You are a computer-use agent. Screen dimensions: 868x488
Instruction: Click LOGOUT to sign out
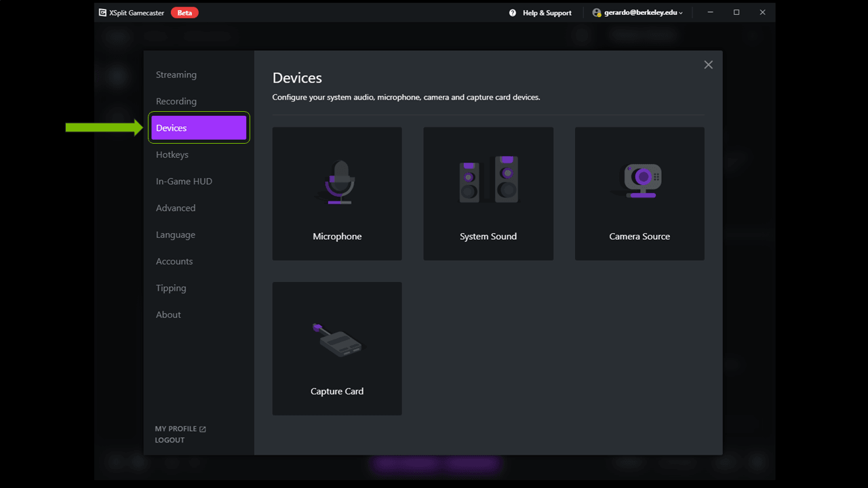tap(170, 439)
